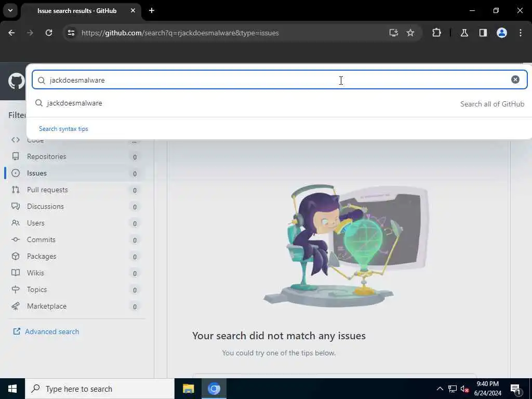The height and width of the screenshot is (399, 532).
Task: Open the Advanced search link
Action: (52, 331)
